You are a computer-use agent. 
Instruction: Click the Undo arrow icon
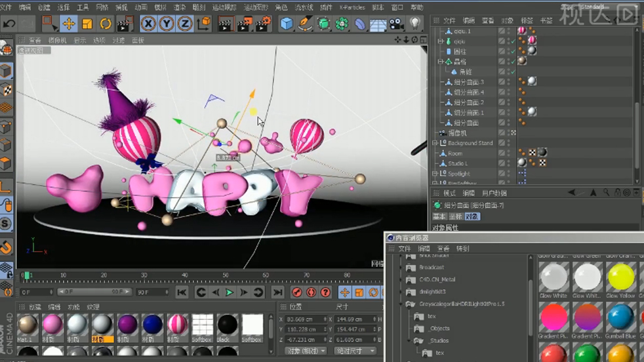click(9, 24)
